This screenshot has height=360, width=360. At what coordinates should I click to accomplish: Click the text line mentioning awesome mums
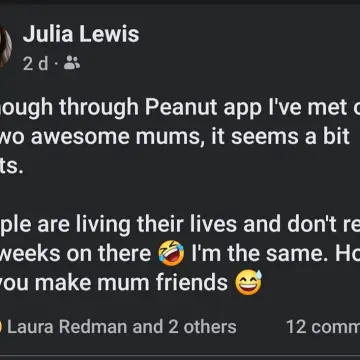175,137
